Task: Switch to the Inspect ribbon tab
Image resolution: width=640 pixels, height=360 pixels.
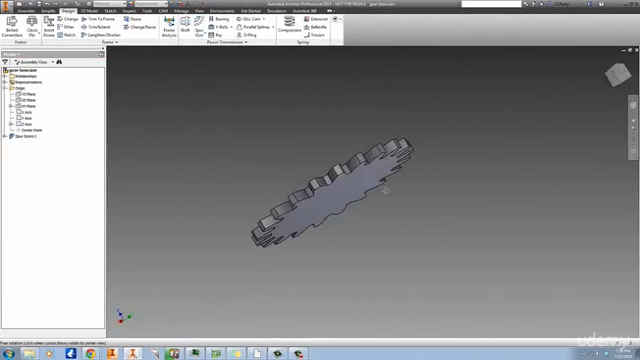Action: pyautogui.click(x=129, y=11)
